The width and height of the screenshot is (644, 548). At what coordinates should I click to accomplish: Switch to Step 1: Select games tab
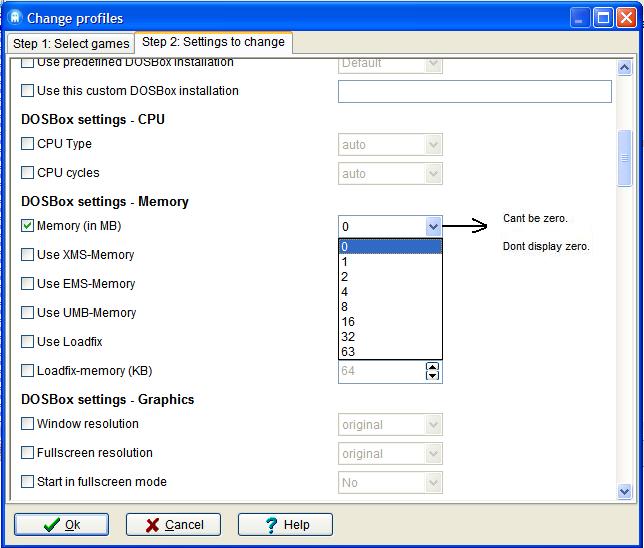[71, 43]
